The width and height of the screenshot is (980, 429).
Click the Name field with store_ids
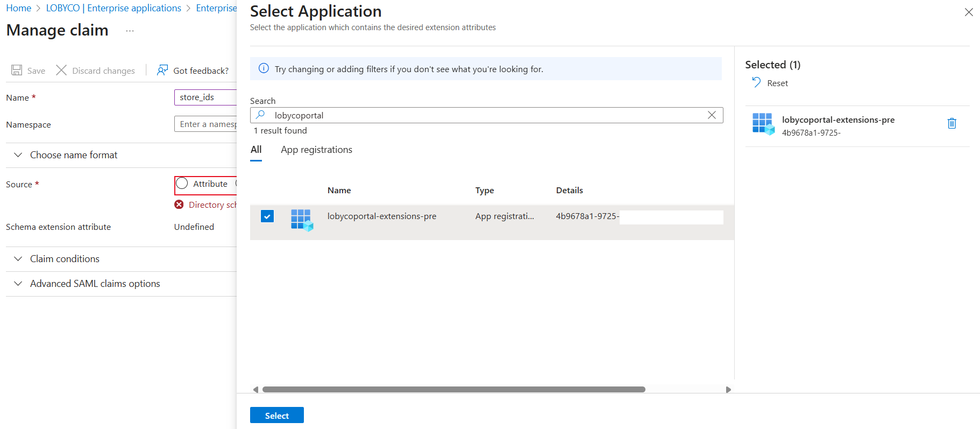(x=205, y=97)
